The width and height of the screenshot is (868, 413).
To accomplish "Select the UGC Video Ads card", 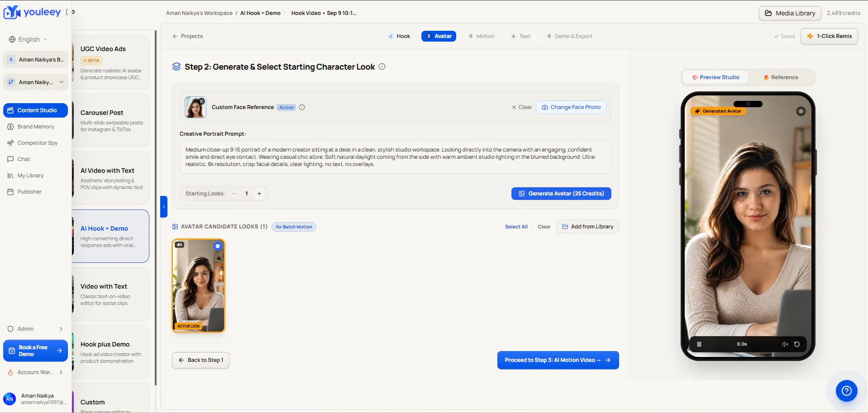I will [110, 62].
